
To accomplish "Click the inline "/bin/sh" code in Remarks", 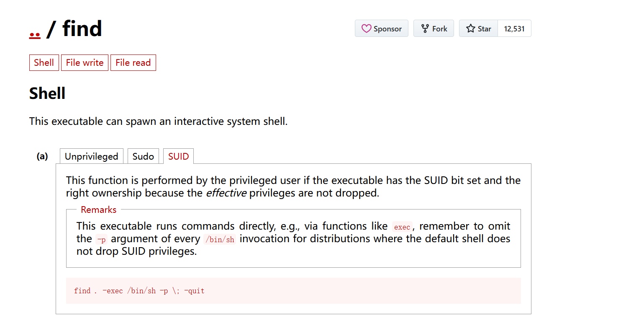I will tap(220, 239).
